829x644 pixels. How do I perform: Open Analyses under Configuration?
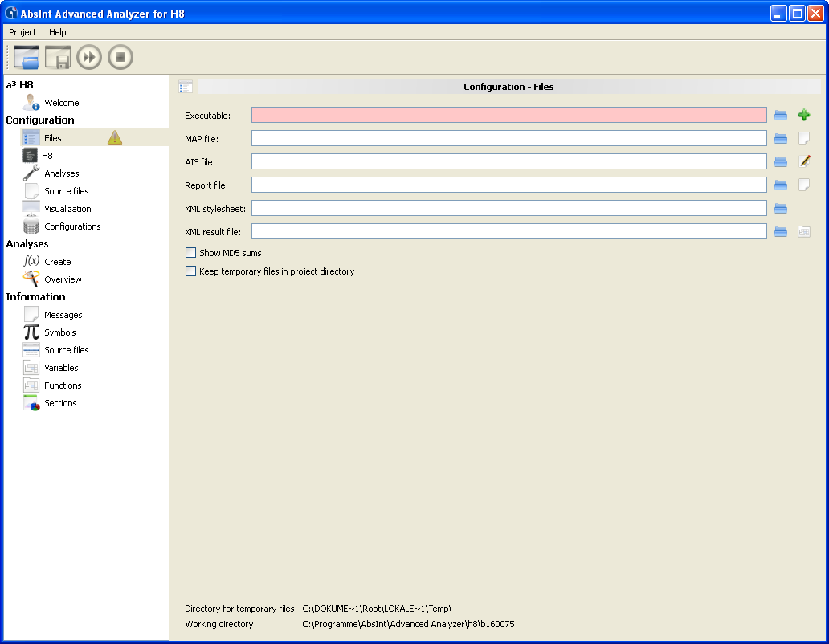[62, 173]
